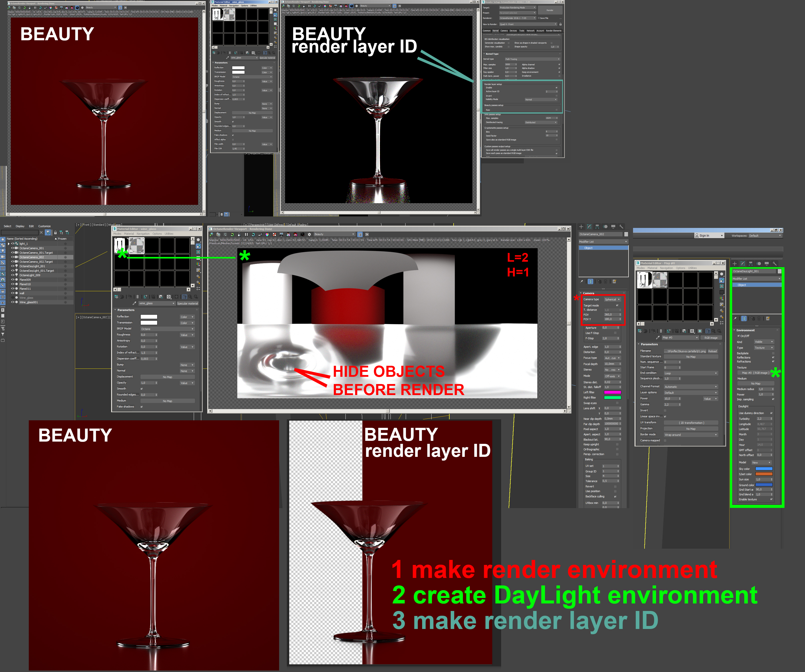Screen dimensions: 805x672
Task: Open Camera type Spherical dropdown
Action: click(612, 299)
